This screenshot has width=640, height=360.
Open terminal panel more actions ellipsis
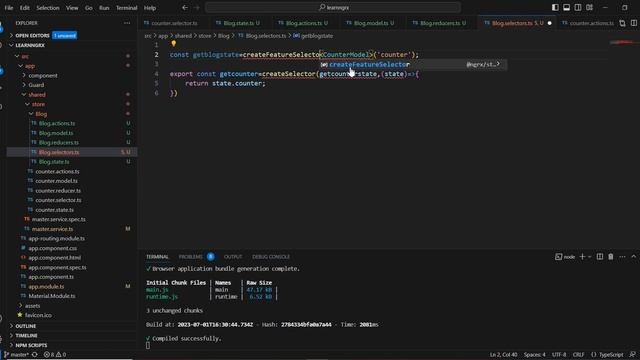pos(622,256)
